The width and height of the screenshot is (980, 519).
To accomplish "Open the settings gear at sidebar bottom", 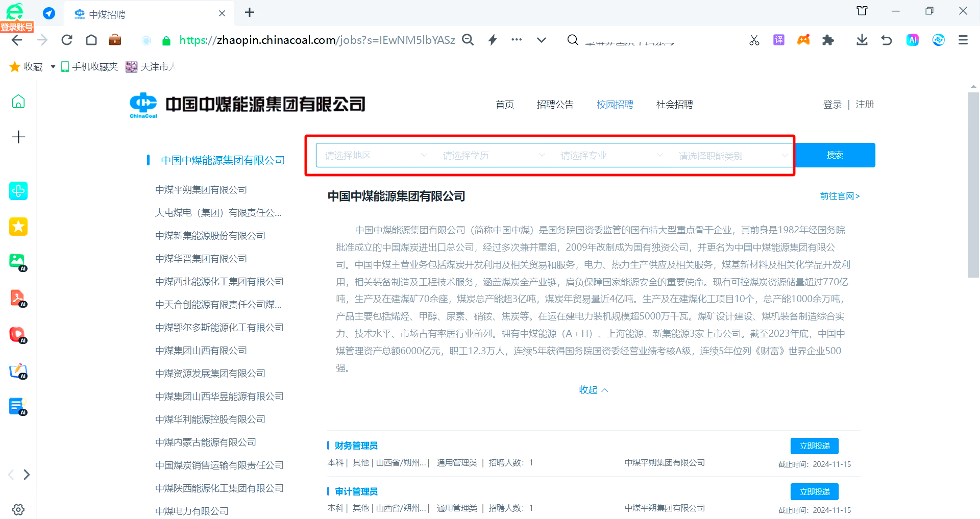I will pos(18,509).
